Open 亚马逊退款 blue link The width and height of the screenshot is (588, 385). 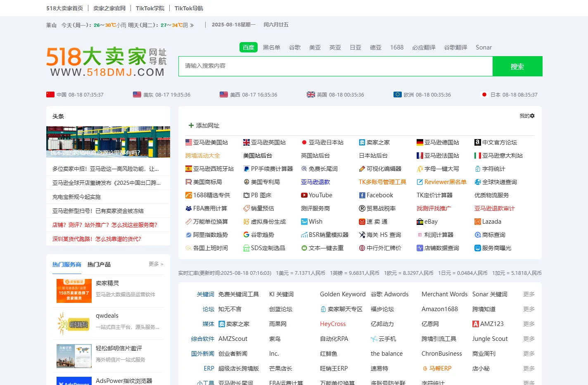pyautogui.click(x=315, y=182)
